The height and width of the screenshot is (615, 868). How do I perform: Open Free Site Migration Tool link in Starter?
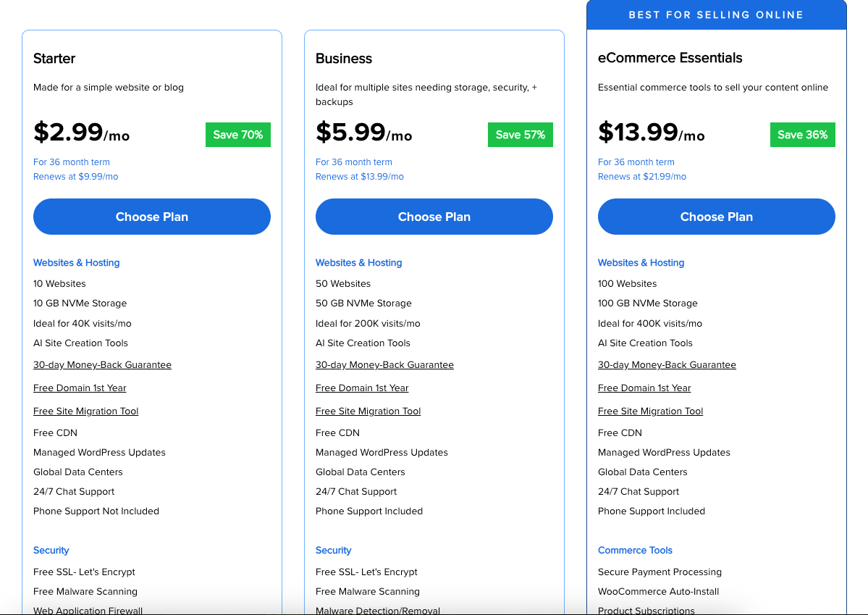(85, 411)
